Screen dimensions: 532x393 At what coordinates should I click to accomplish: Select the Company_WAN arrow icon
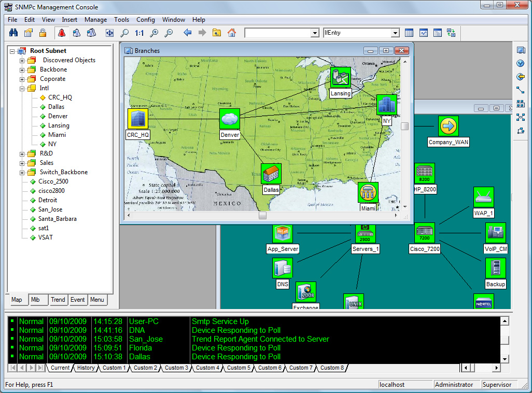448,127
